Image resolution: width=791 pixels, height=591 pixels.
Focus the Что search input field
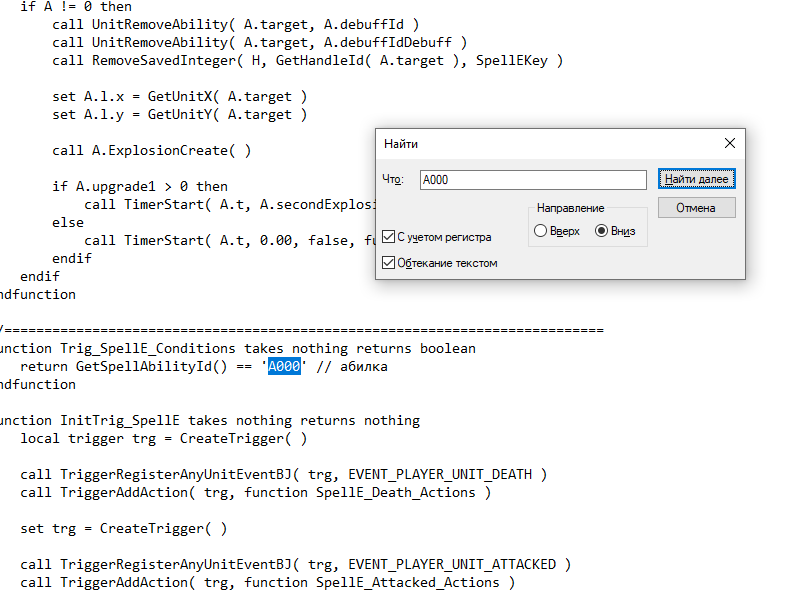pos(533,180)
